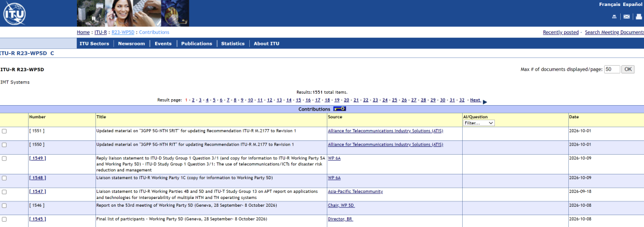Jump to result page 32
644x227 pixels.
(x=462, y=100)
